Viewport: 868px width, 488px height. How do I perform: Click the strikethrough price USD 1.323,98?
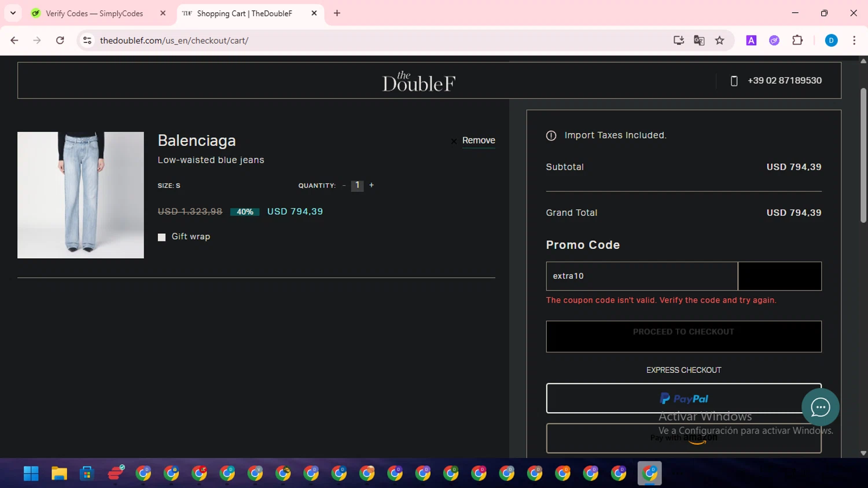pyautogui.click(x=190, y=212)
